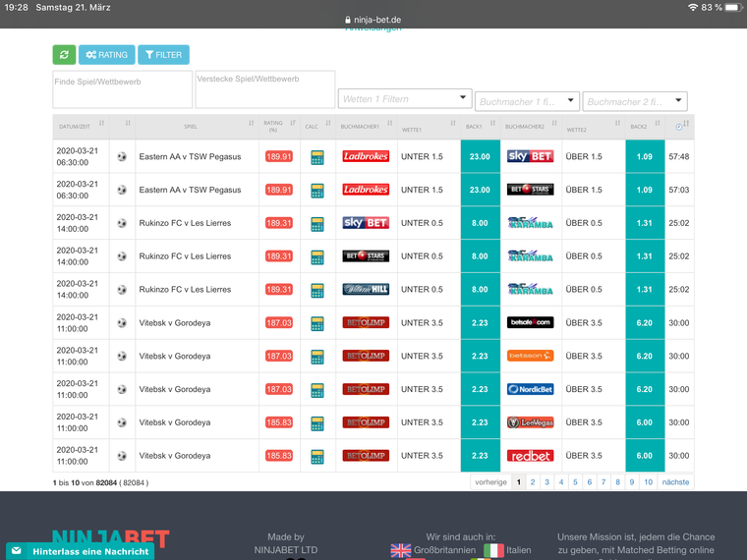747x560 pixels.
Task: Click rating 185.83 in LeoVegas row
Action: coord(279,422)
